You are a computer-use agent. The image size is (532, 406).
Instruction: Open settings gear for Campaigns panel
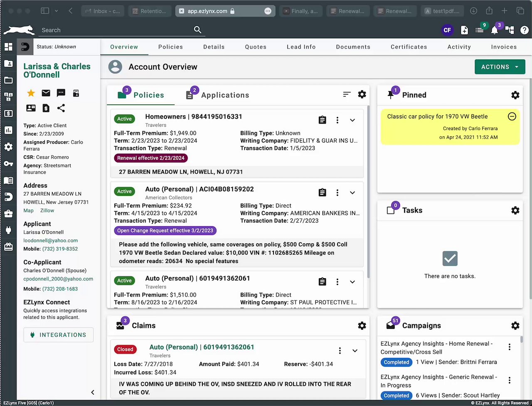tap(515, 326)
